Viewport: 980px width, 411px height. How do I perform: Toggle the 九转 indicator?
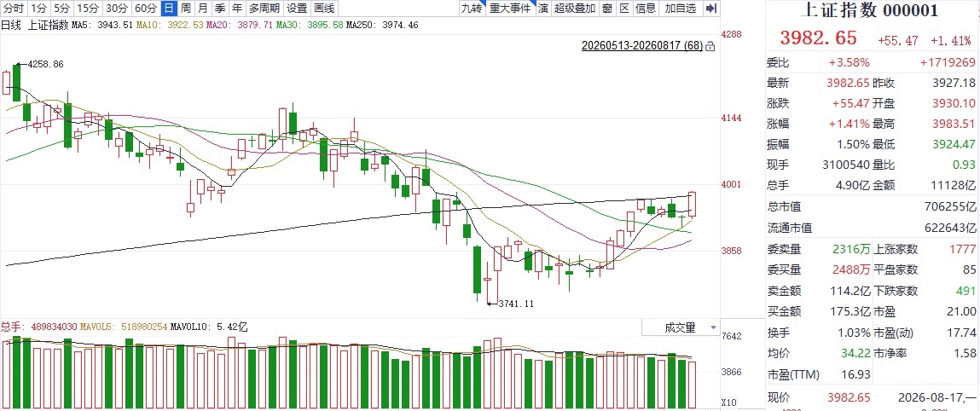point(472,9)
